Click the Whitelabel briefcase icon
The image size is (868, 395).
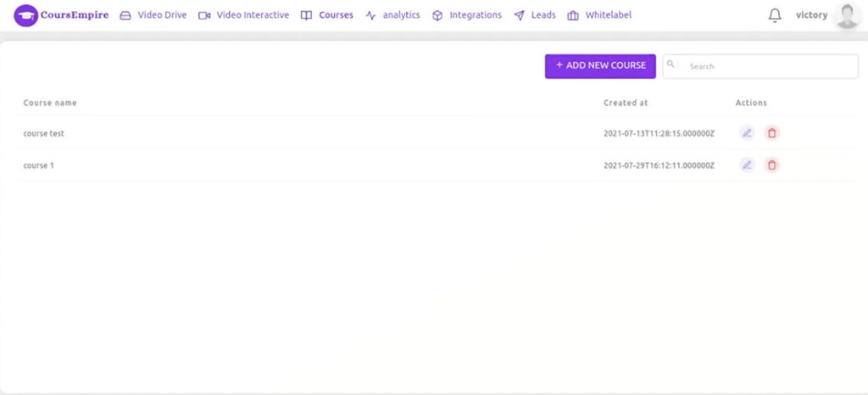tap(573, 15)
